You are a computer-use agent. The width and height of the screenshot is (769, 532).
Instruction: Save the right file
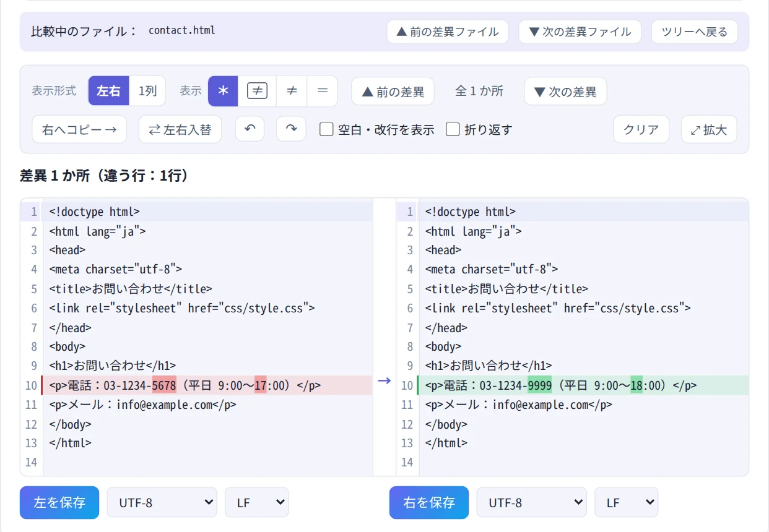[x=429, y=502]
